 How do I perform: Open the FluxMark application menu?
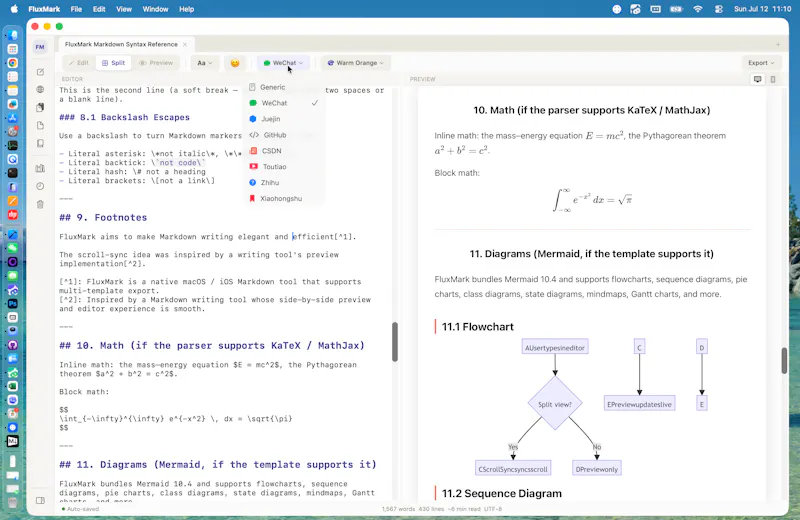[x=44, y=9]
